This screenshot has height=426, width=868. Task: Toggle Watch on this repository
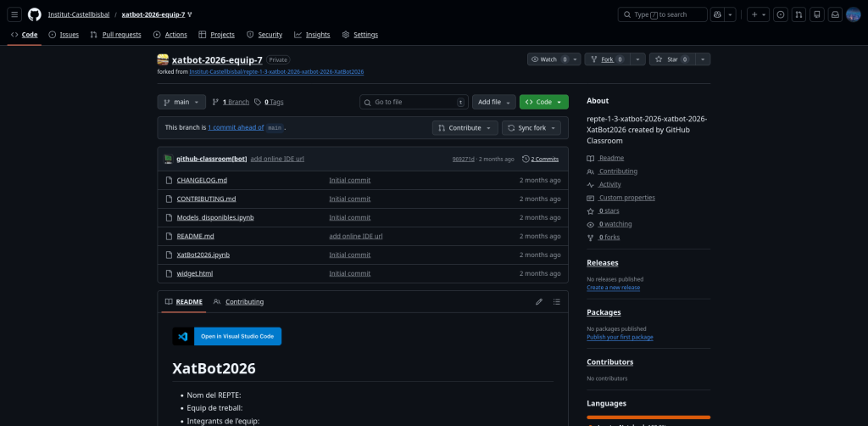point(548,59)
